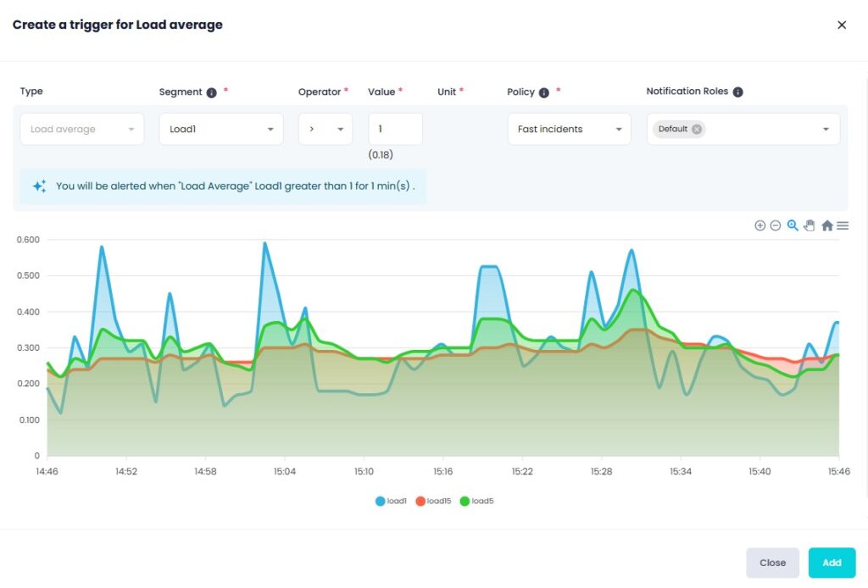This screenshot has height=588, width=868.
Task: Toggle load5 series in chart legend
Action: (x=476, y=501)
